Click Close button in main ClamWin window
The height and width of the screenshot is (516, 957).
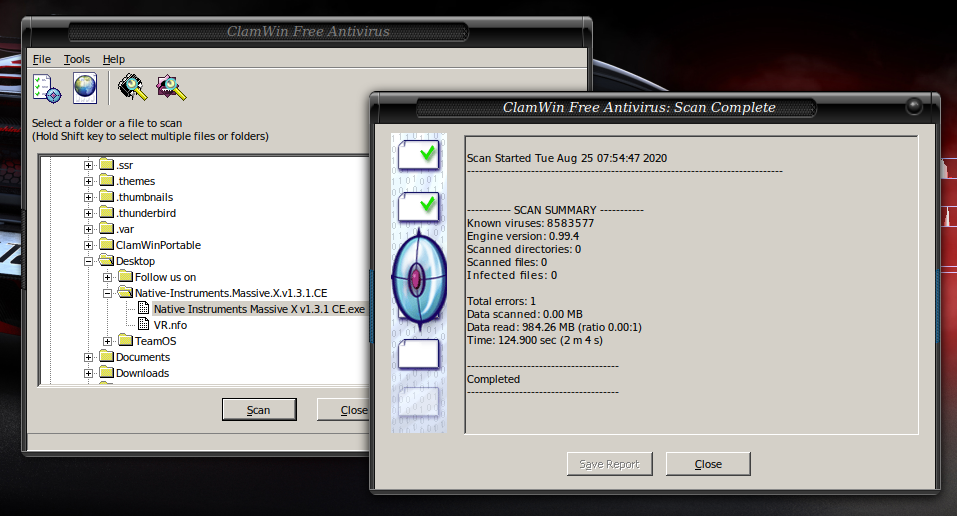344,410
